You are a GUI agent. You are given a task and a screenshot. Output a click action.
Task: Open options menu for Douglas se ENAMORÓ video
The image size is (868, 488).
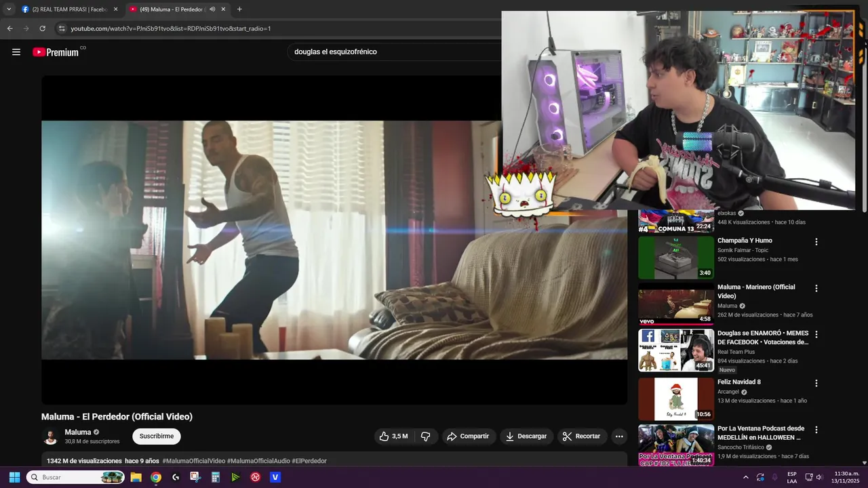pyautogui.click(x=816, y=335)
